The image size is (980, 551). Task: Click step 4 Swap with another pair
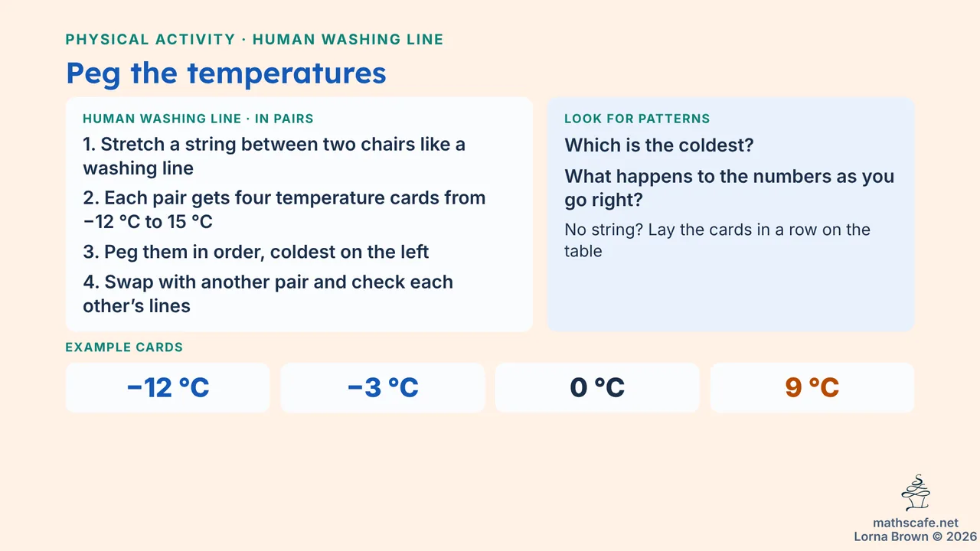point(268,293)
